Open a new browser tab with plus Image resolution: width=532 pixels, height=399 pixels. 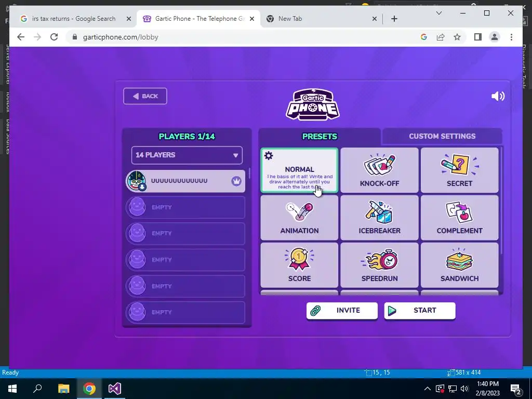(394, 19)
